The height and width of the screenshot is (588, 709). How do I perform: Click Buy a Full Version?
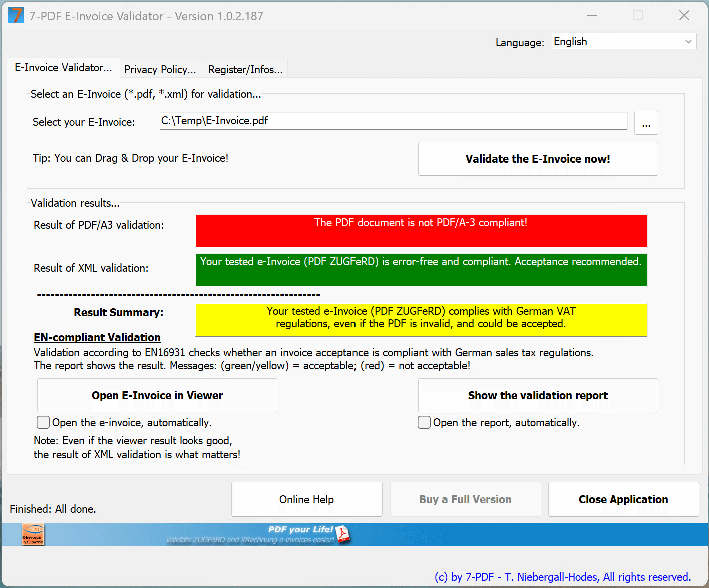[465, 499]
